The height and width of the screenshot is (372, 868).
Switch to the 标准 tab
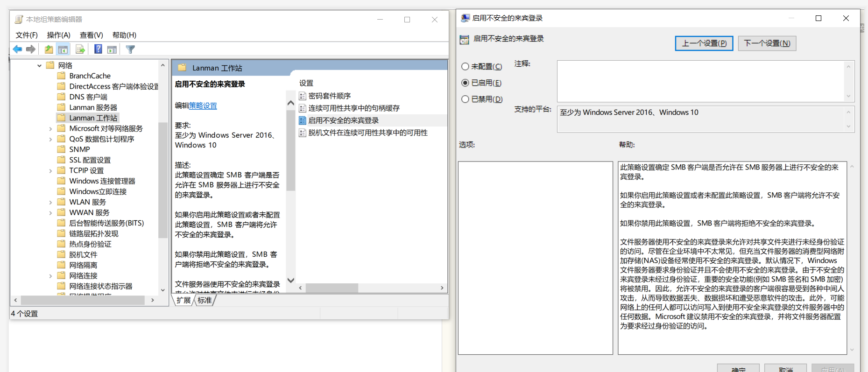click(205, 300)
